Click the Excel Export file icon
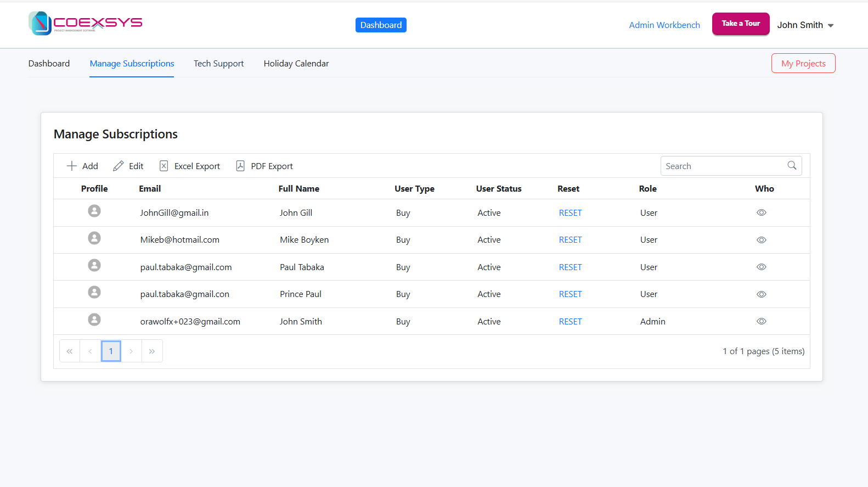 [164, 166]
